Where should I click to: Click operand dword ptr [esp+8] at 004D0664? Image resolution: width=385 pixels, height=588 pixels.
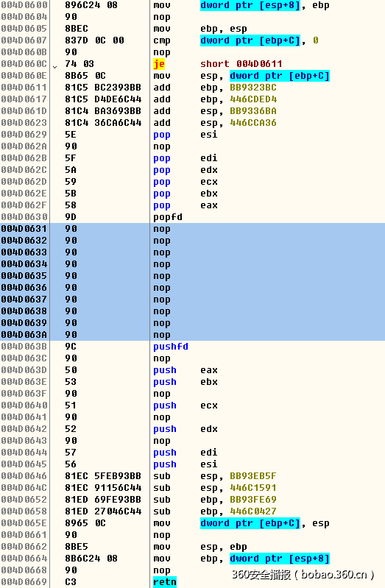(280, 559)
